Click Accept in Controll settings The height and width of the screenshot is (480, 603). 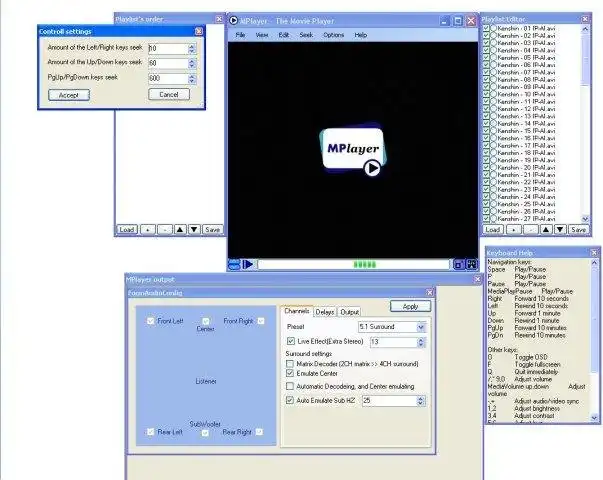(69, 95)
